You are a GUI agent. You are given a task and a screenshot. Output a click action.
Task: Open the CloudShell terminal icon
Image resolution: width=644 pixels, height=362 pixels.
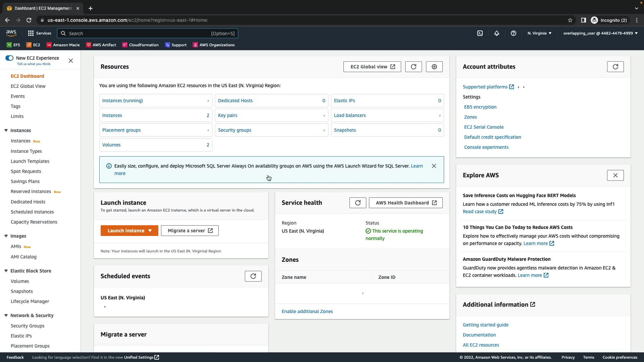click(480, 33)
